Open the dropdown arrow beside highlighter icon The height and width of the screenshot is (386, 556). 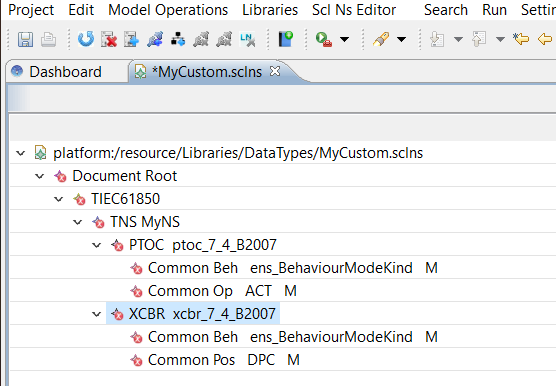point(401,39)
